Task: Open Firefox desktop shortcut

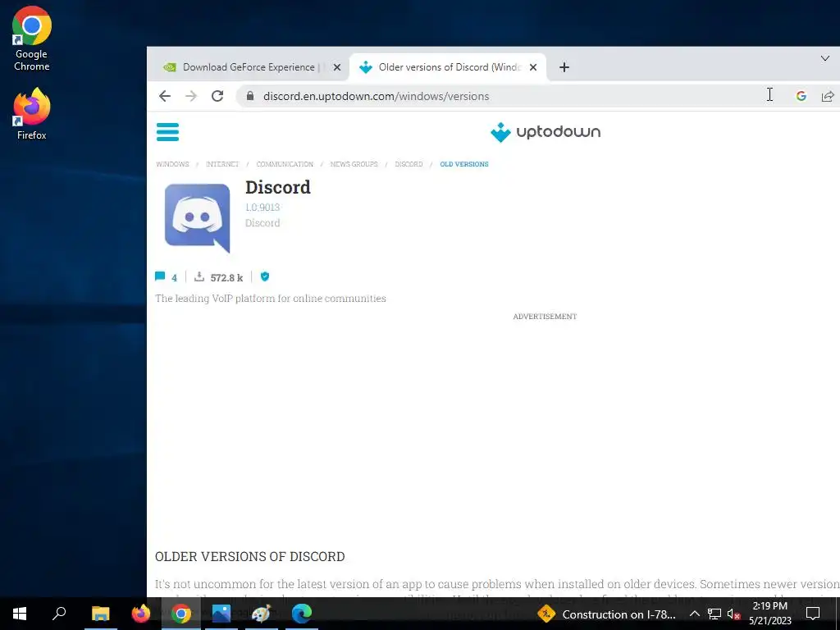Action: 32,114
